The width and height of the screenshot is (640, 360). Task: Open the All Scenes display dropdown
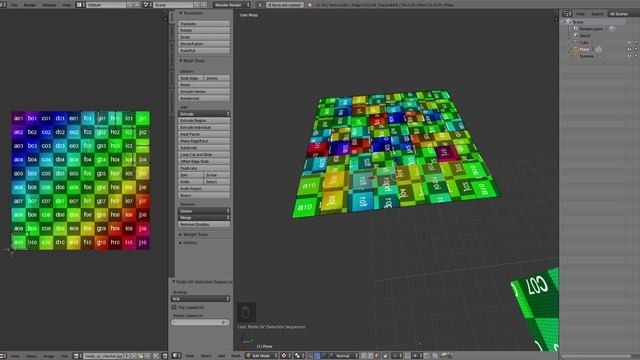[623, 14]
